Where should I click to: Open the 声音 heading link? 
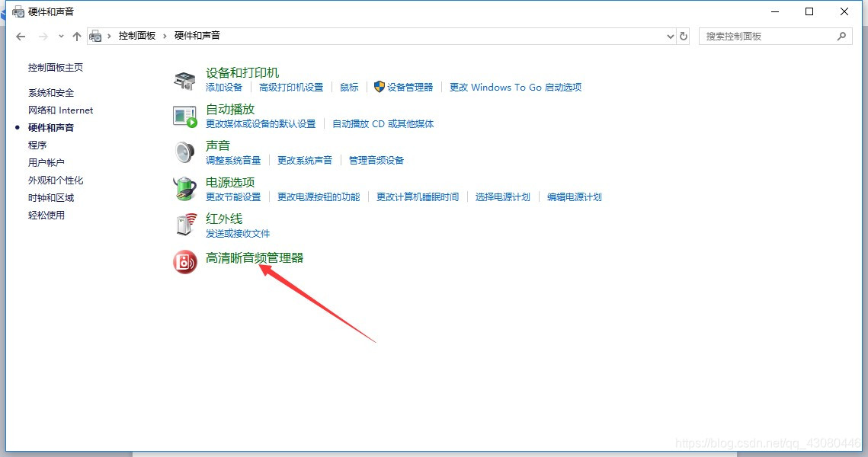217,145
